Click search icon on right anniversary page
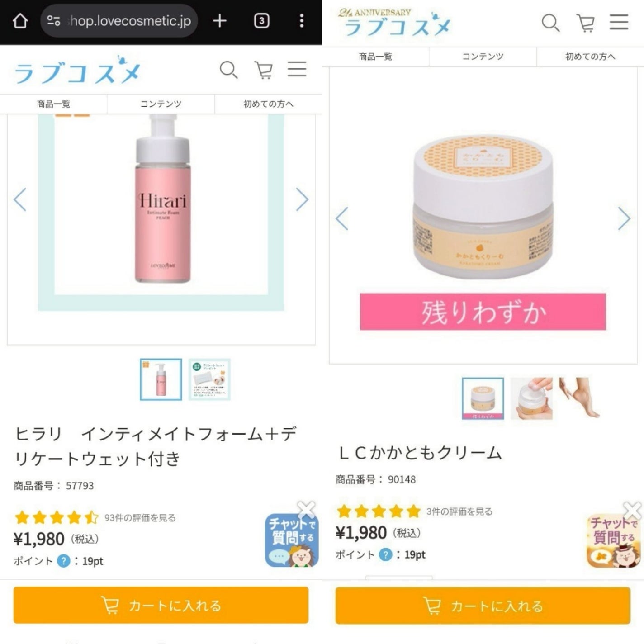The image size is (644, 644). 551,23
